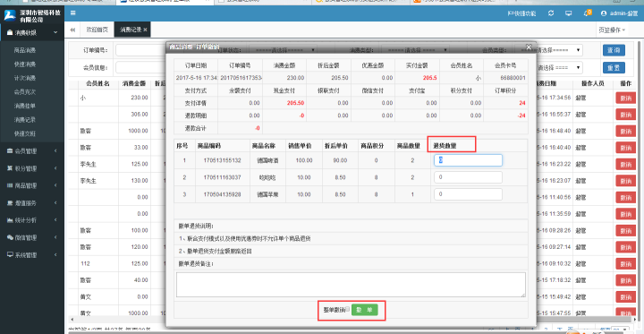Image resolution: width=644 pixels, height=334 pixels.
Task: Switch to the 欢迎首页 tab
Action: pyautogui.click(x=97, y=30)
